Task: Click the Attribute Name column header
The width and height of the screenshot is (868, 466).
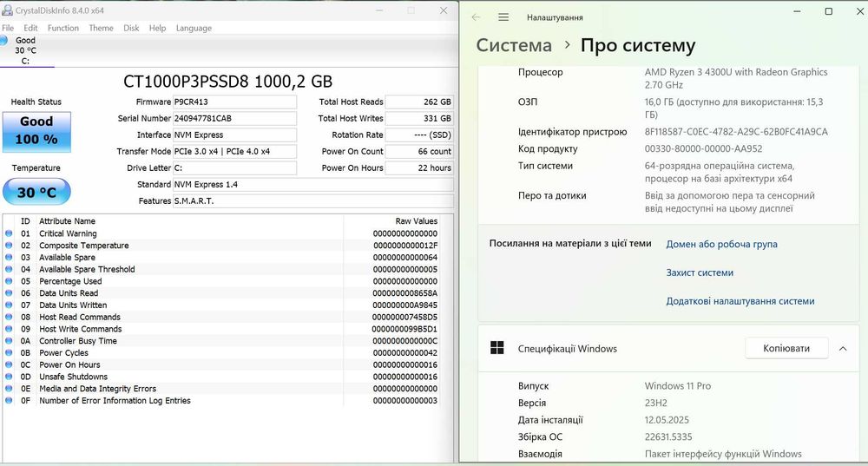Action: click(x=67, y=220)
